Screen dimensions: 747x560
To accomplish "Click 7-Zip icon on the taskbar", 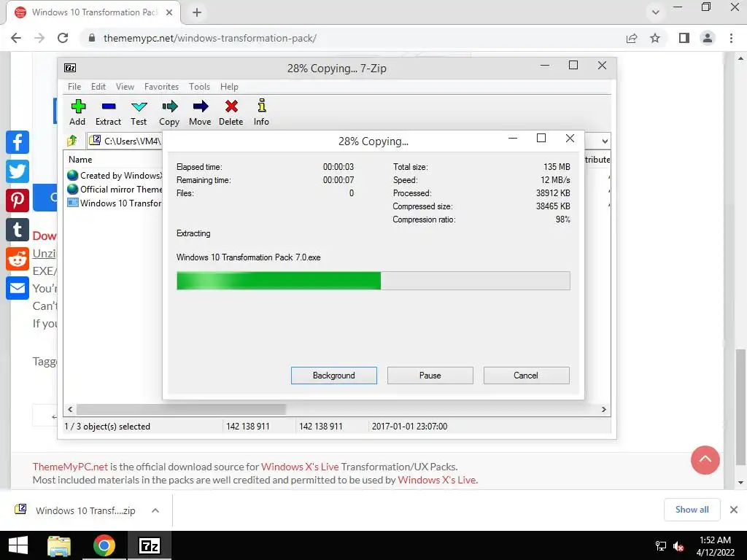I will click(149, 545).
